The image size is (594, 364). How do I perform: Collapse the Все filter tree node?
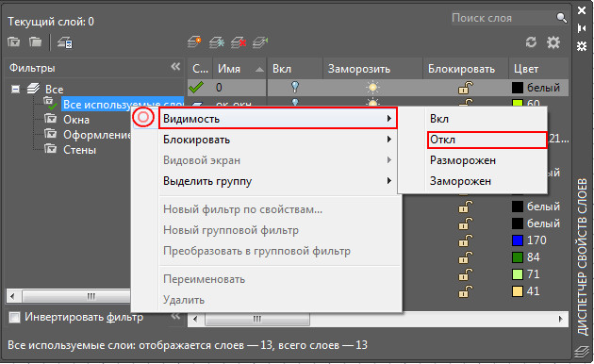pyautogui.click(x=15, y=90)
